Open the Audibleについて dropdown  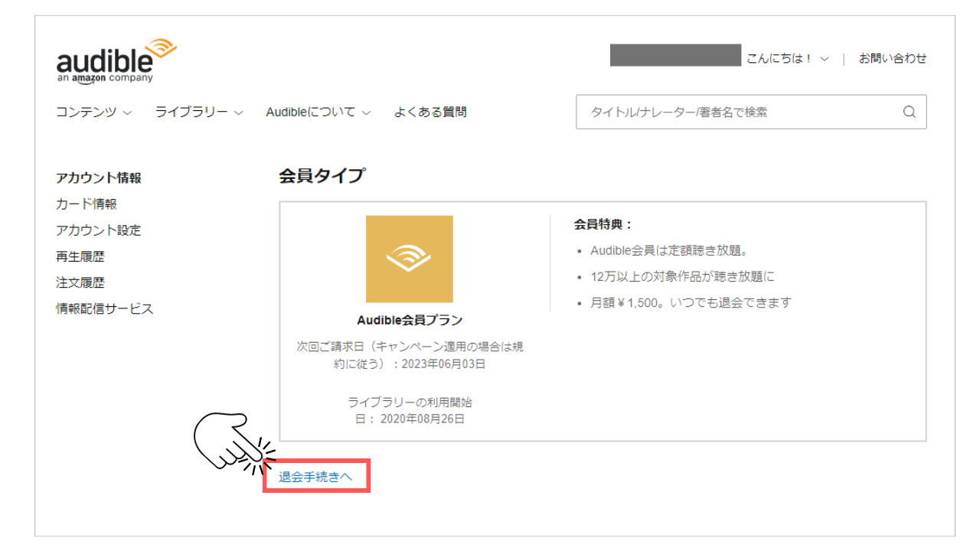tap(318, 112)
